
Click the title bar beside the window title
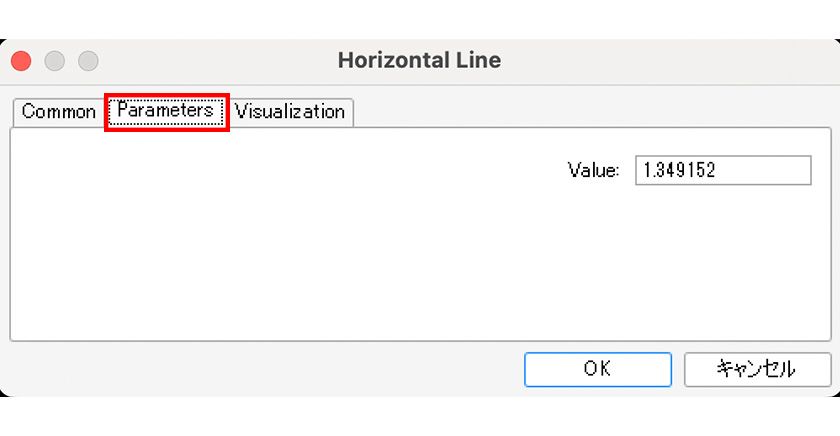point(650,60)
